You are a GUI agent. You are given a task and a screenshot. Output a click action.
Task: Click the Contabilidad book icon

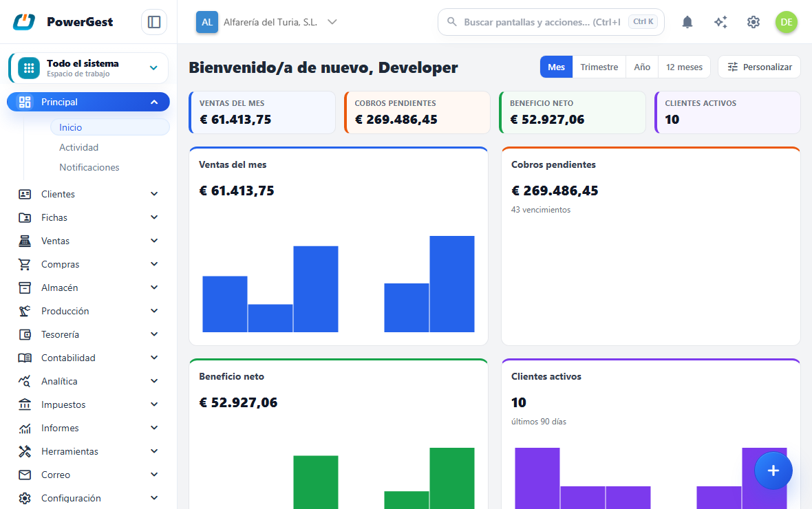click(25, 358)
